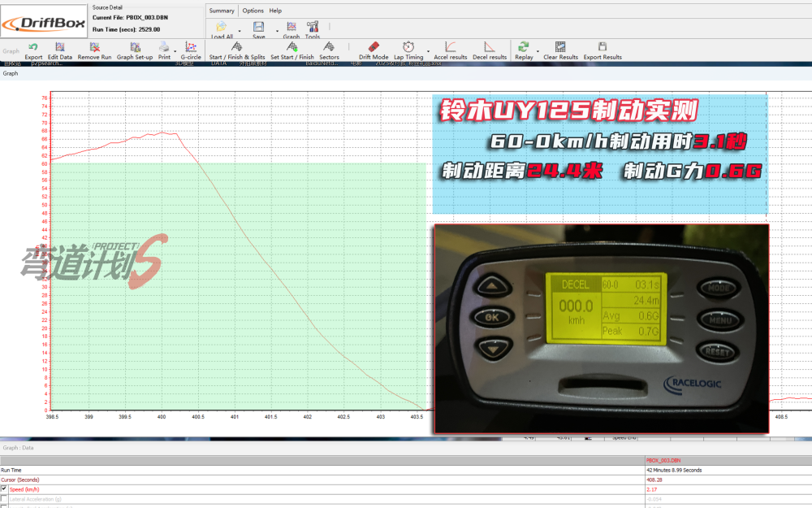Enable the Lateral Acceleration (g) checkbox
812x508 pixels.
tap(5, 497)
